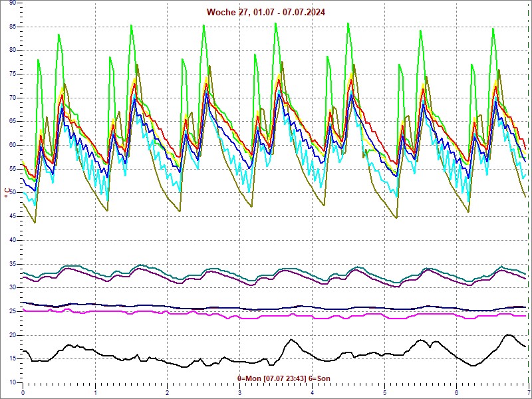The width and height of the screenshot is (532, 399).
Task: Click the y-axis tick label "40"
Action: [13, 240]
